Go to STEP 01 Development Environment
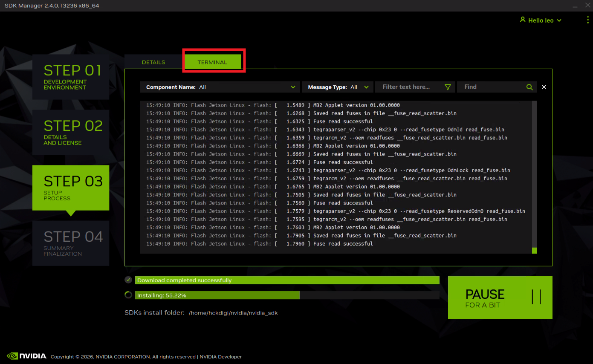The image size is (593, 364). (x=71, y=77)
